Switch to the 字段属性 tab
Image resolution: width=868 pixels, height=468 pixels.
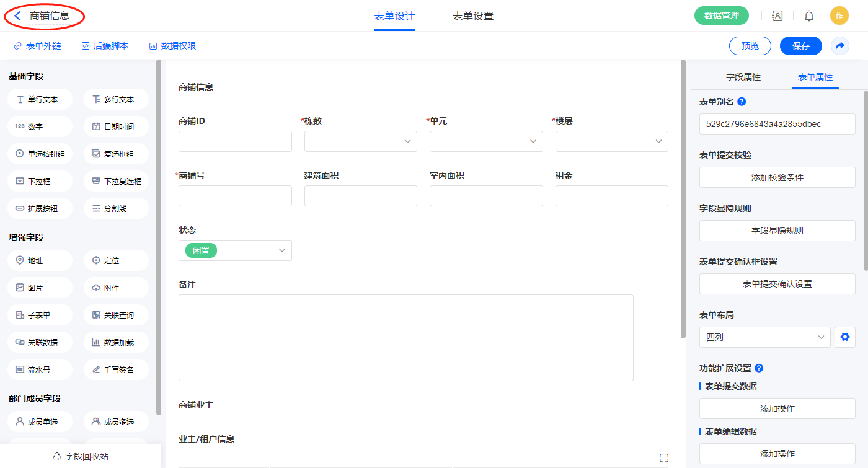tap(743, 77)
